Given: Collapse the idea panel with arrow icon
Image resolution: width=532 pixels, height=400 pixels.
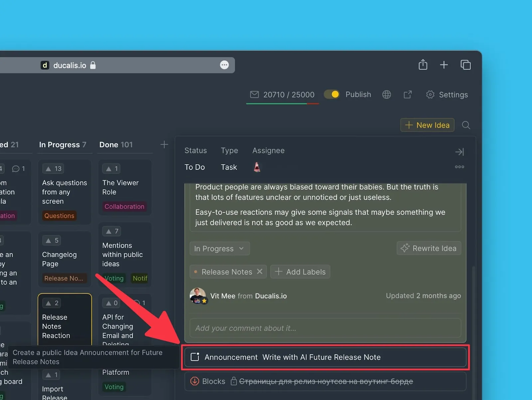Looking at the screenshot, I should click(459, 152).
